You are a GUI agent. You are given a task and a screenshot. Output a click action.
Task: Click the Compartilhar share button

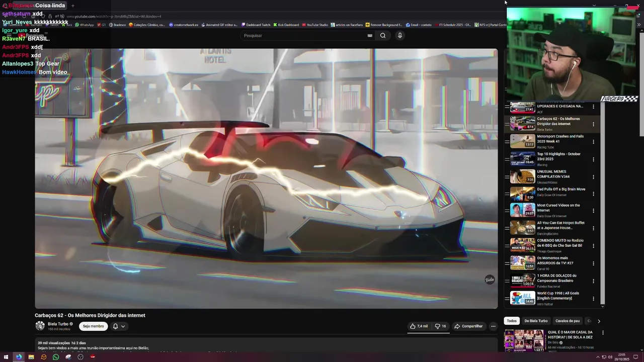(469, 326)
